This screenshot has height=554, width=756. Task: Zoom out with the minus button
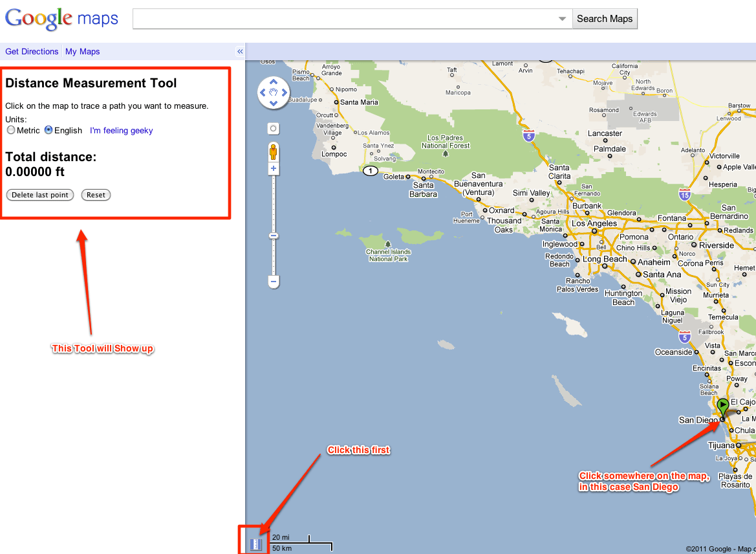[x=273, y=282]
